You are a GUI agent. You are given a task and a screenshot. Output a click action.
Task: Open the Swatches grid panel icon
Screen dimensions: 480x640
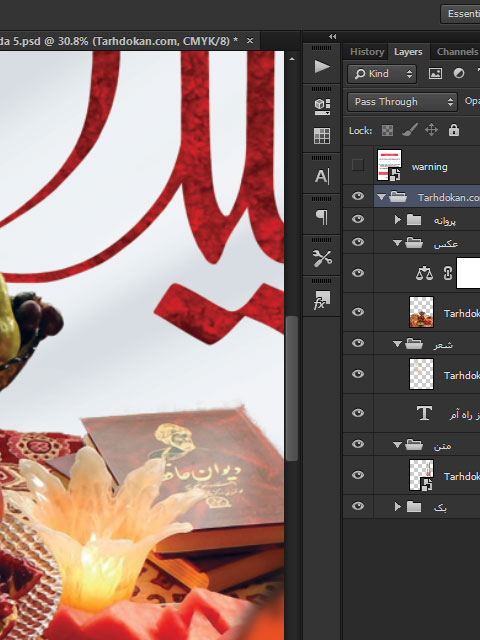[322, 136]
